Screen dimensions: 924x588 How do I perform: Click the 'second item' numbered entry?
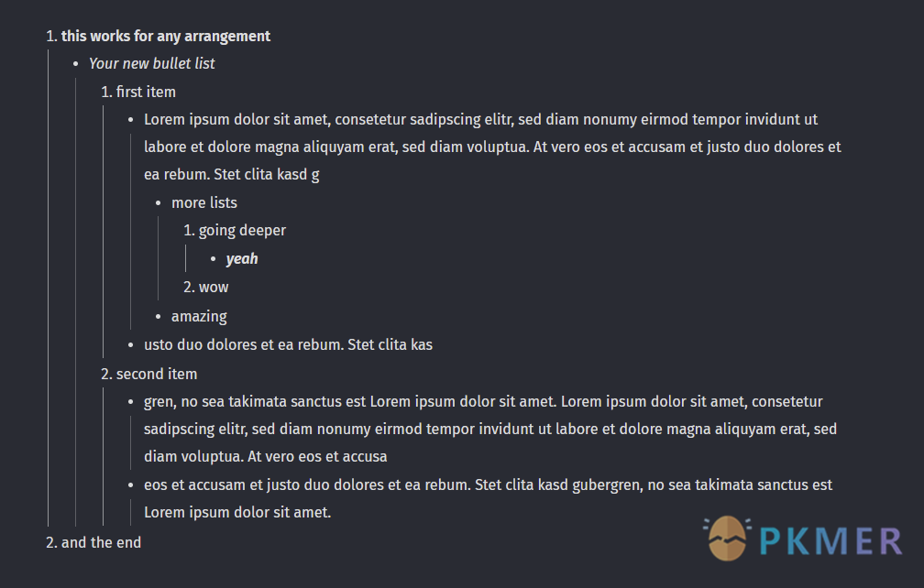tap(157, 374)
